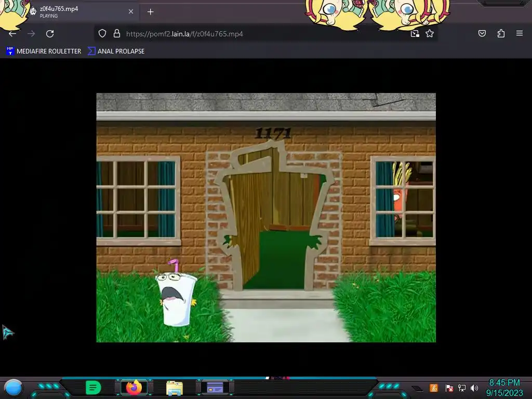The image size is (532, 399).
Task: Save page to Pocket
Action: 482,33
